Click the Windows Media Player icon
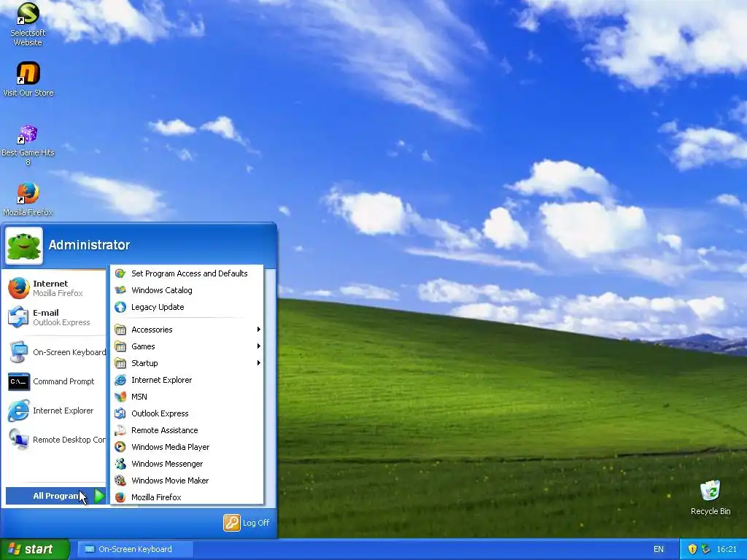This screenshot has height=560, width=747. 120,447
